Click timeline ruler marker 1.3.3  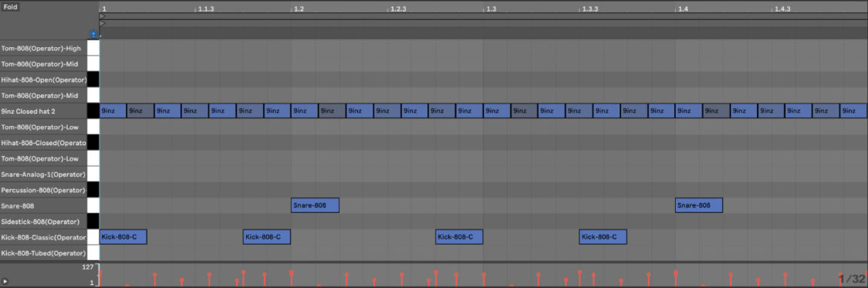(590, 9)
